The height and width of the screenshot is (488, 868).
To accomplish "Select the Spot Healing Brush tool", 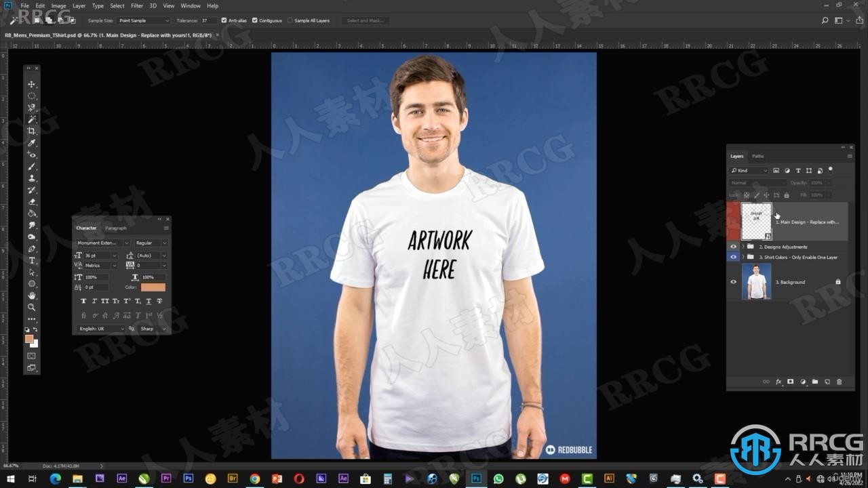I will point(31,155).
